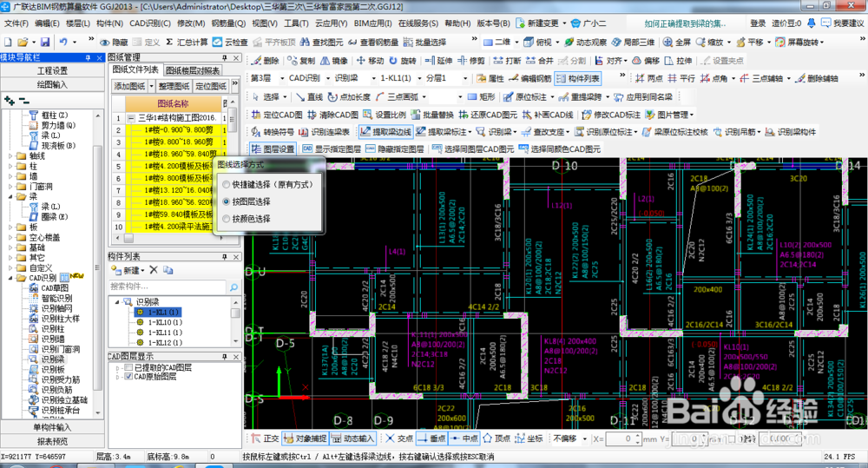
Task: Open 文件(F) menu
Action: tap(16, 23)
